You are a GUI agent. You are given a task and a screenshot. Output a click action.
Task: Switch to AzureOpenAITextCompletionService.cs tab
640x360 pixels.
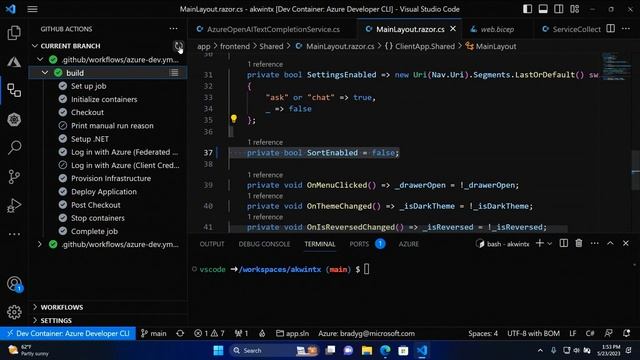point(272,29)
